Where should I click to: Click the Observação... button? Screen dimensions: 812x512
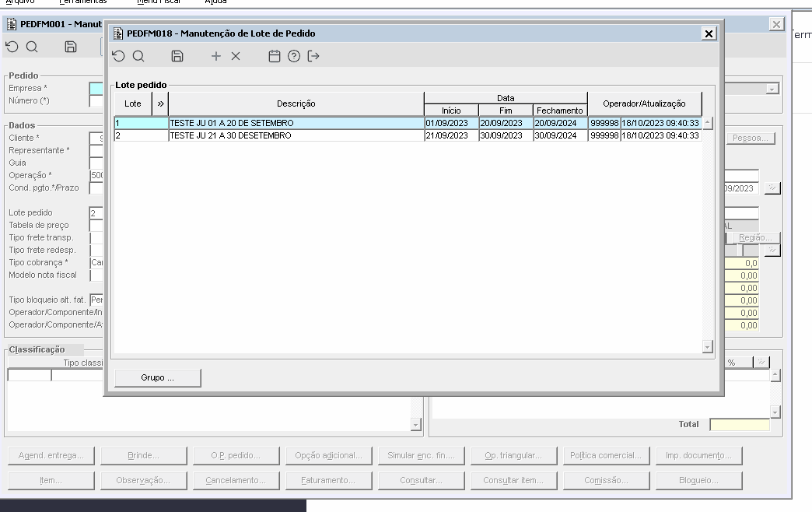click(143, 480)
